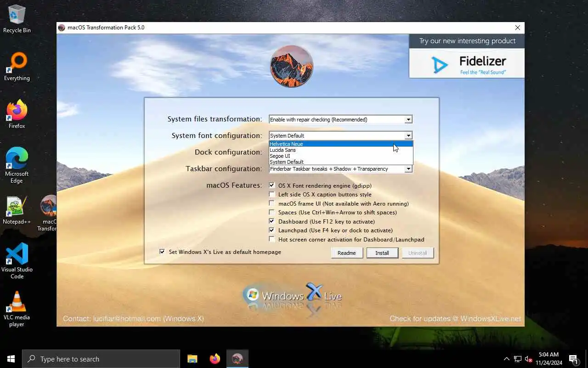
Task: Choose Lucida Sans from font list
Action: coord(341,150)
